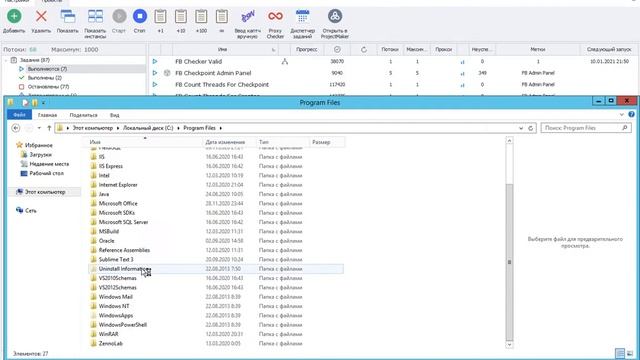Click the green Add task icon
This screenshot has width=640, height=360.
pyautogui.click(x=14, y=16)
